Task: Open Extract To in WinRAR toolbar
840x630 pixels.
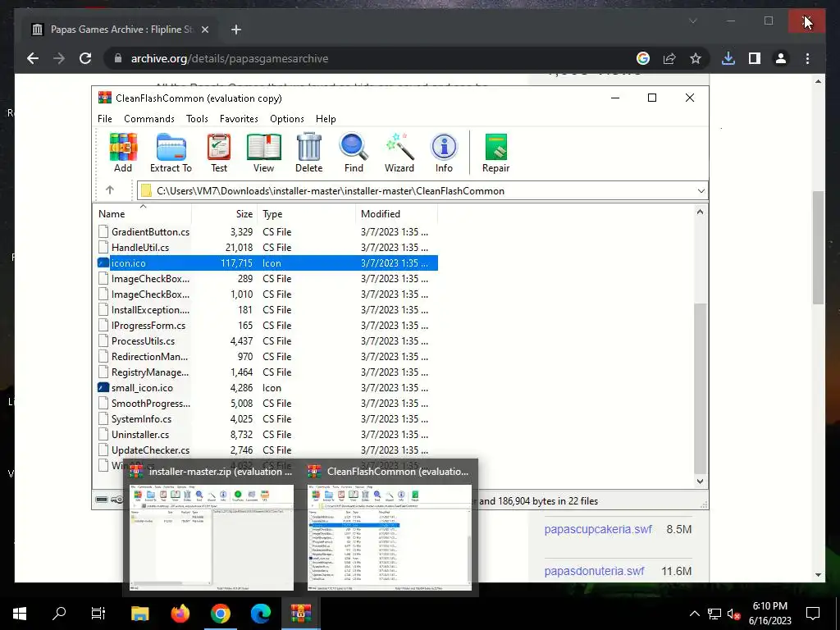Action: [x=171, y=153]
